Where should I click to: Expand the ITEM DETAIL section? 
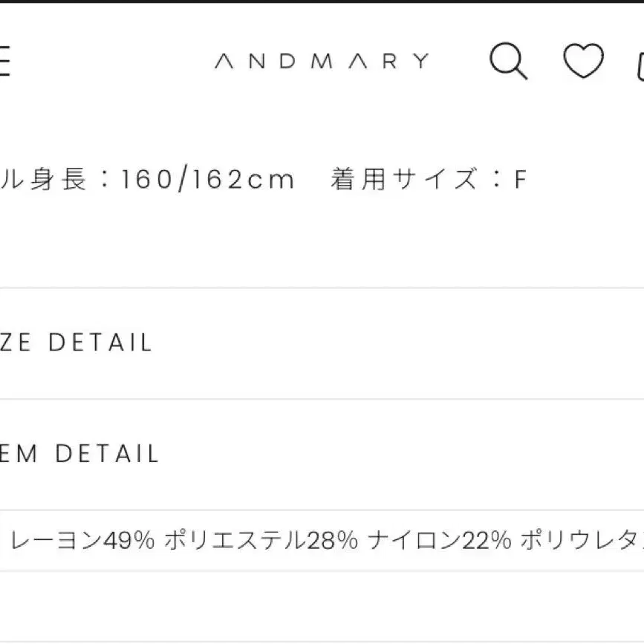tap(79, 454)
